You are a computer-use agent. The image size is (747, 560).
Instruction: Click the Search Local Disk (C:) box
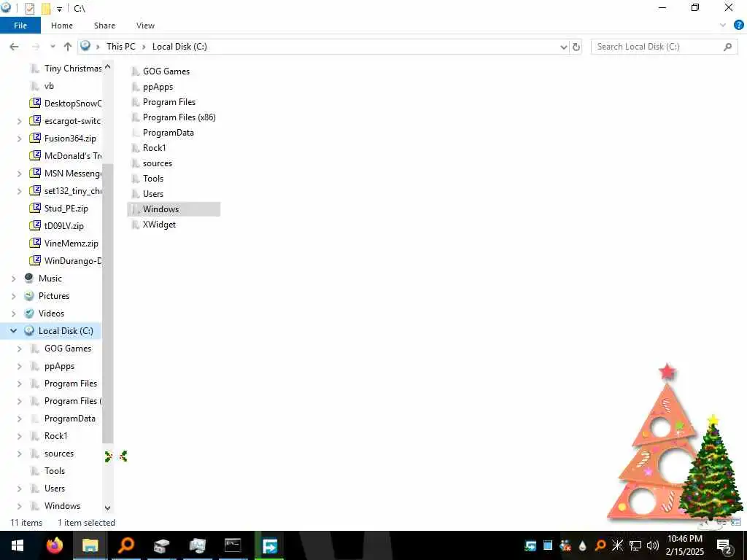664,47
